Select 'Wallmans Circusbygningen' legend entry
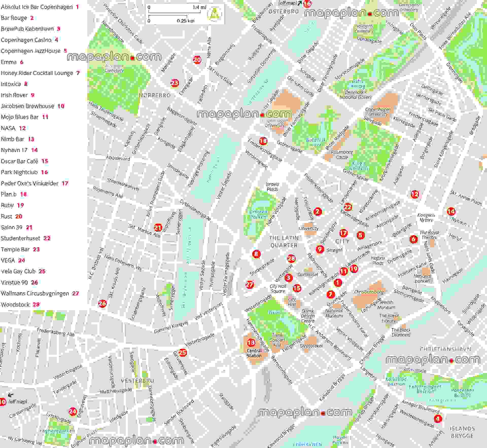 [40, 293]
